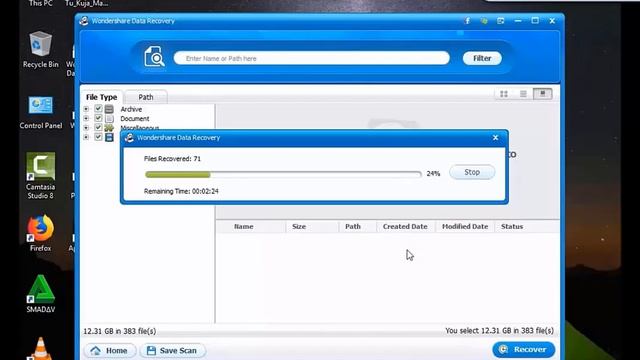640x360 pixels.
Task: Click the Archive file type icon
Action: (x=109, y=109)
